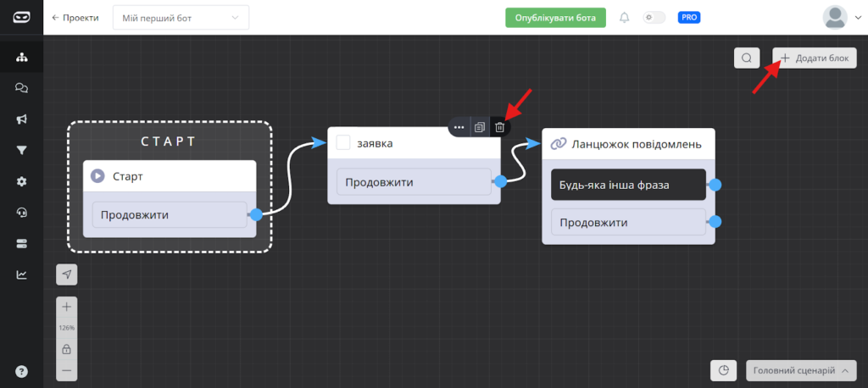Click the Опублікувати бота button
This screenshot has width=868, height=388.
[x=555, y=18]
